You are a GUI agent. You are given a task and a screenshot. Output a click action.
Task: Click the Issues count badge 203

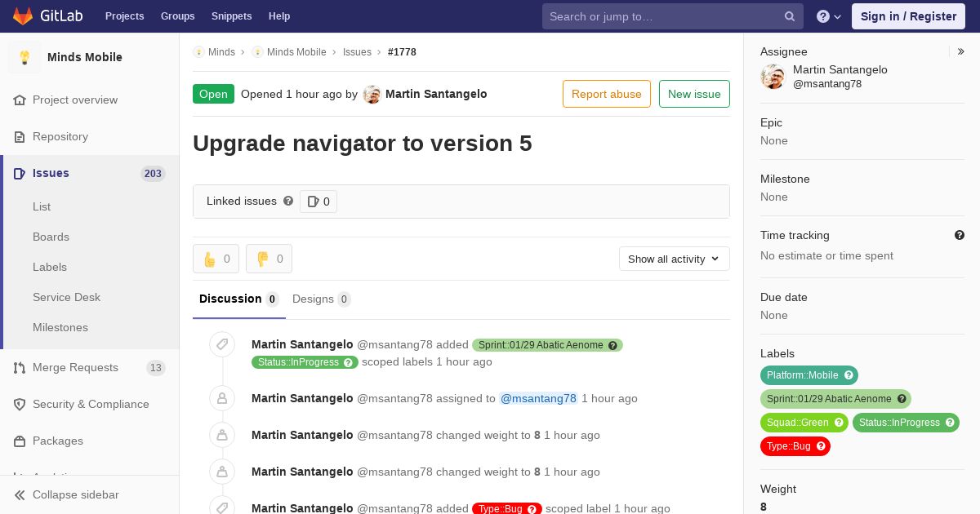pyautogui.click(x=153, y=174)
